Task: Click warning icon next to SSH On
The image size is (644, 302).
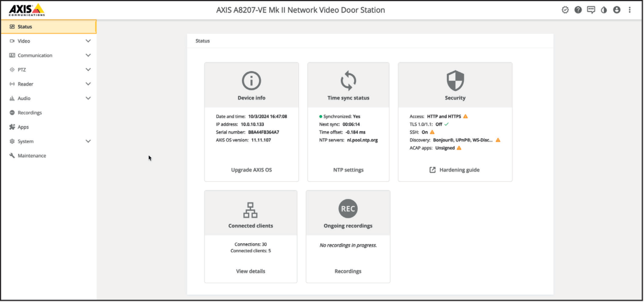Action: (432, 132)
